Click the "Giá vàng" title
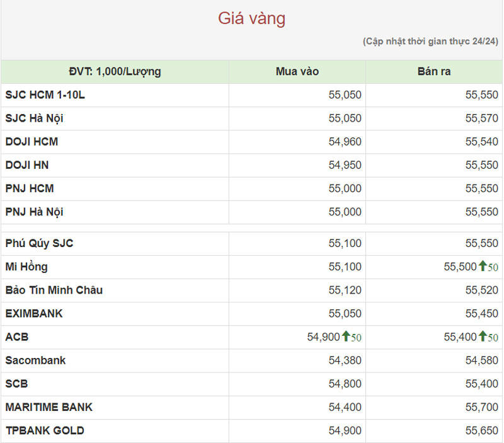 click(251, 19)
